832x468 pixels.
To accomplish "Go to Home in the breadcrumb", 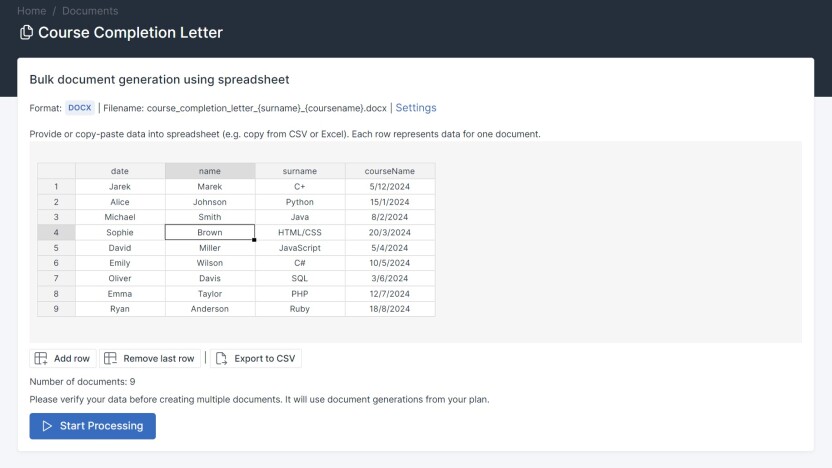I will point(31,11).
